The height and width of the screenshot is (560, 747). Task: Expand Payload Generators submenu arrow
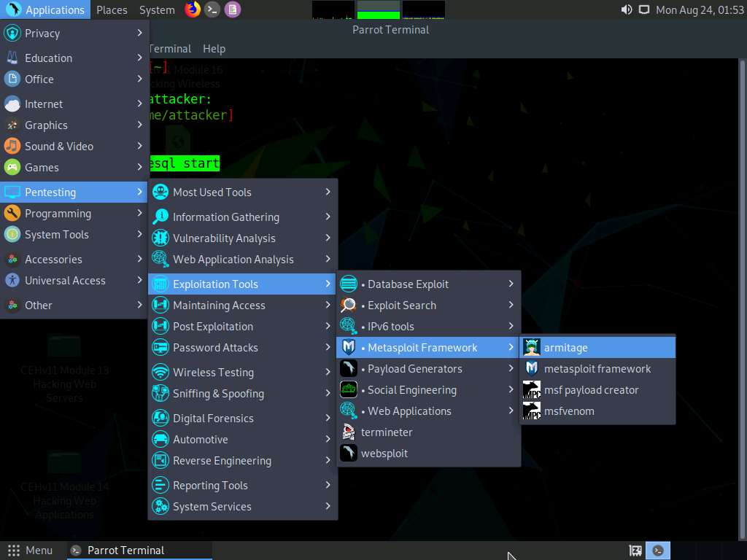click(x=511, y=368)
